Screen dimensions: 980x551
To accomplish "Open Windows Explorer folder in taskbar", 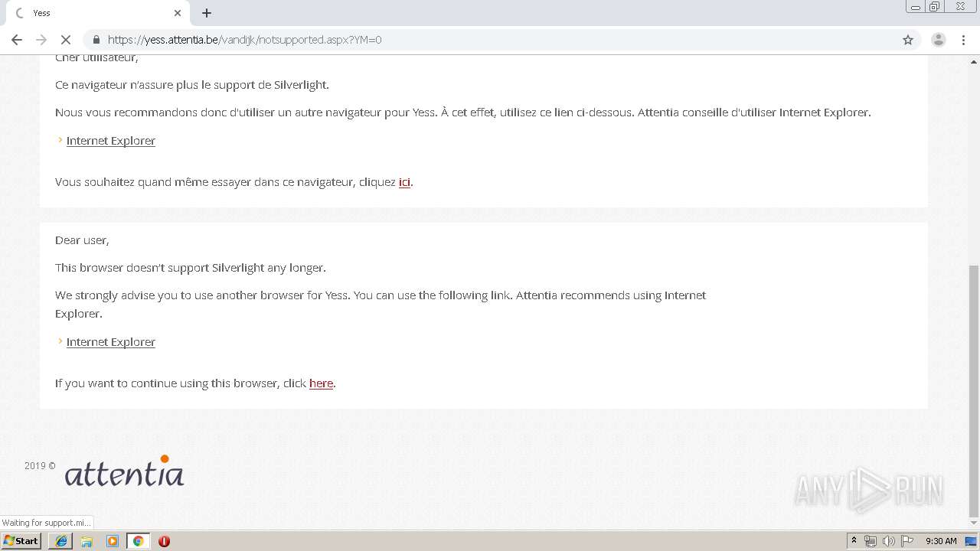I will click(x=87, y=541).
